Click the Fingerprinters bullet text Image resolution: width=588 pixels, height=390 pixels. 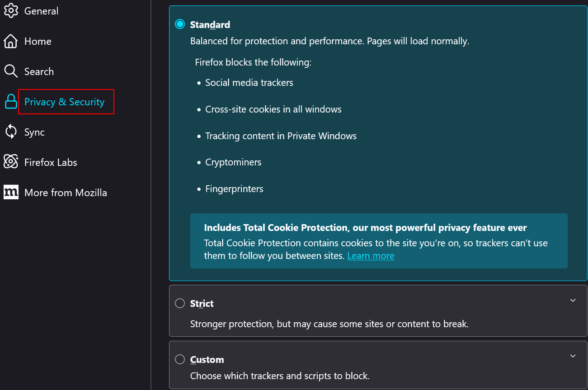(x=234, y=188)
